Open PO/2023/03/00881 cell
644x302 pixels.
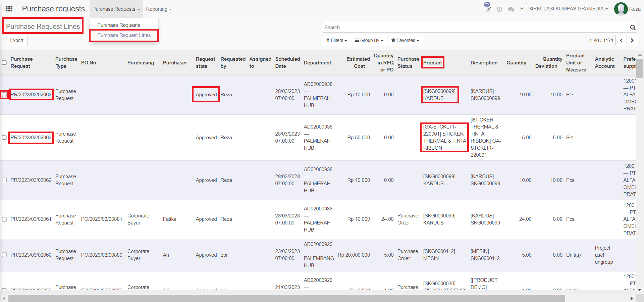coord(102,219)
